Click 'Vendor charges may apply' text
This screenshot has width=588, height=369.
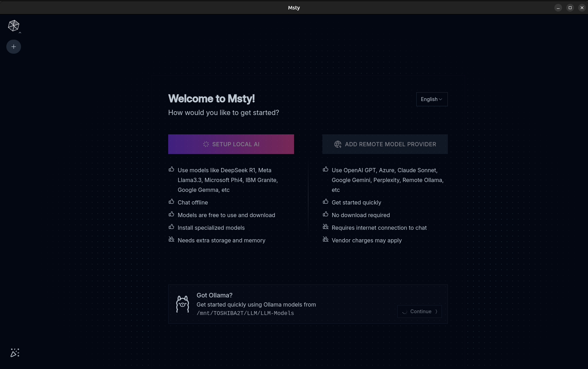click(x=367, y=240)
